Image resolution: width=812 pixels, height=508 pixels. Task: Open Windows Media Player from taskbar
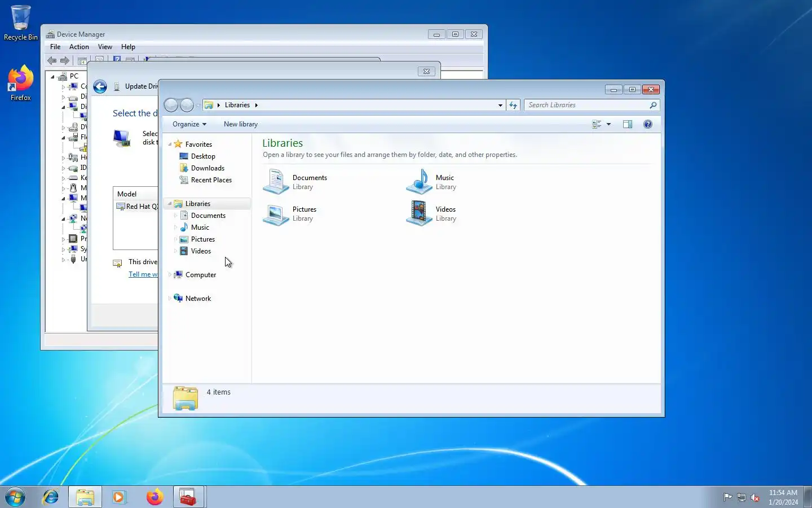(x=119, y=497)
